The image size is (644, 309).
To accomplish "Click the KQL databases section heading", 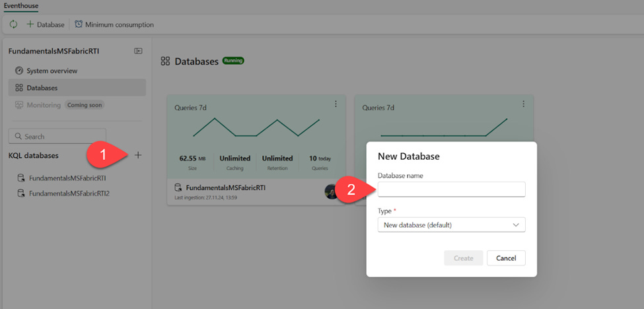I will (33, 156).
